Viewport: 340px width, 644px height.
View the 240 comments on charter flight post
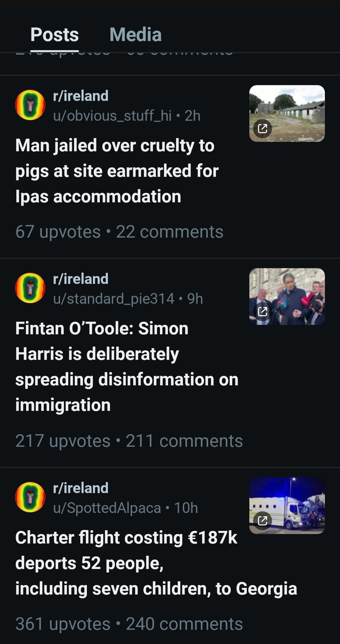tap(184, 624)
